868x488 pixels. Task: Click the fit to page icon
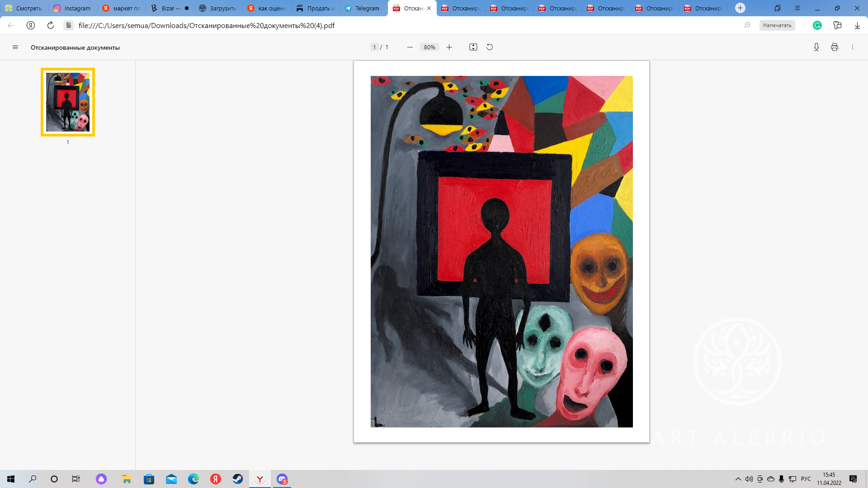pyautogui.click(x=473, y=47)
